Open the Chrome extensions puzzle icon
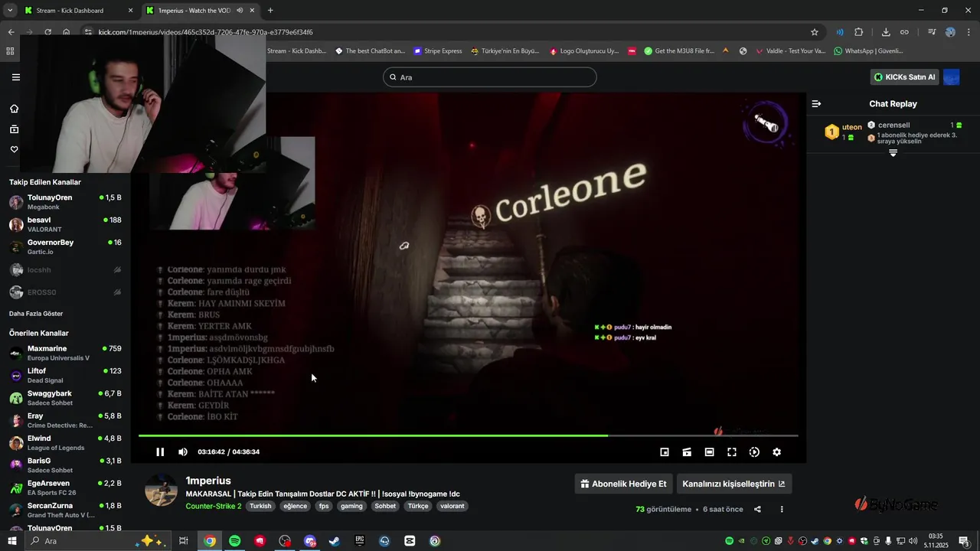Image resolution: width=980 pixels, height=551 pixels. point(858,32)
